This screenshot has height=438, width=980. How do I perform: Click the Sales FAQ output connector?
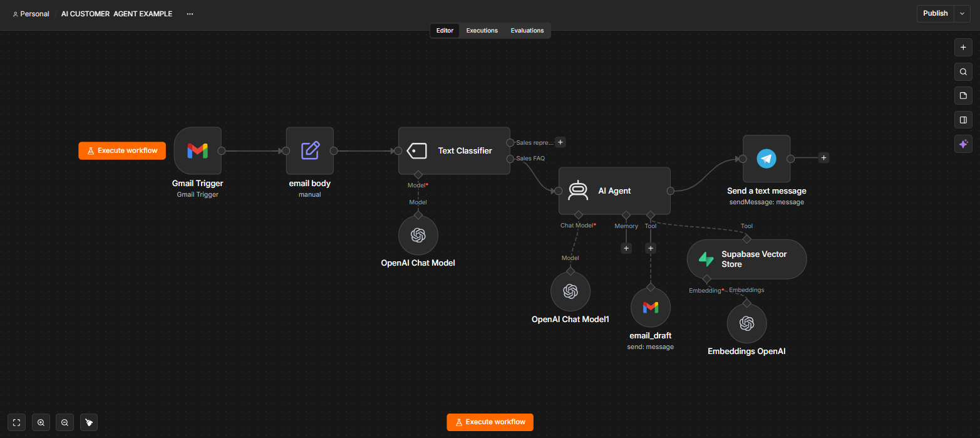510,159
